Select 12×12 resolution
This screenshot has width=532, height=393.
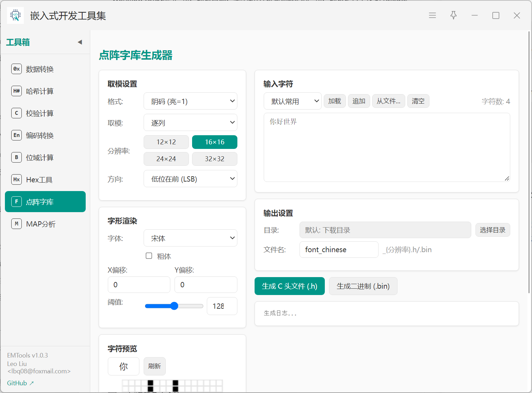coord(166,142)
